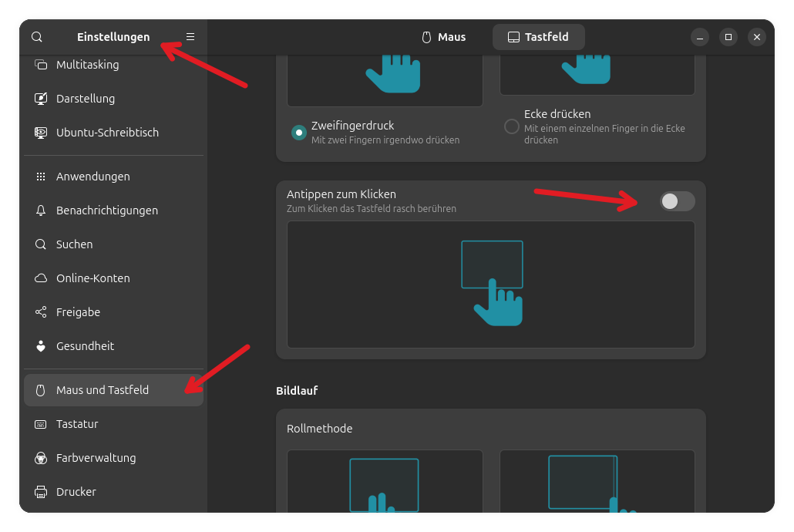794x532 pixels.
Task: Open Tastatur settings
Action: click(x=113, y=424)
